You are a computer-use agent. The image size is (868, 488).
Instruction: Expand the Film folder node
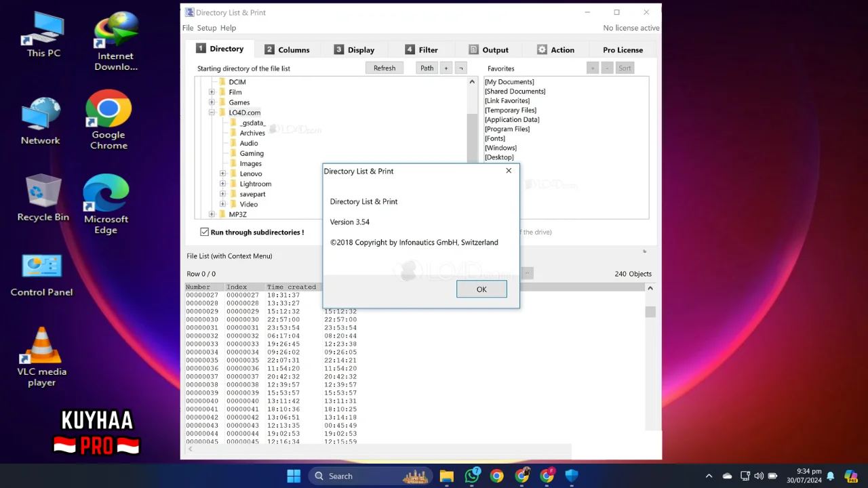tap(212, 92)
